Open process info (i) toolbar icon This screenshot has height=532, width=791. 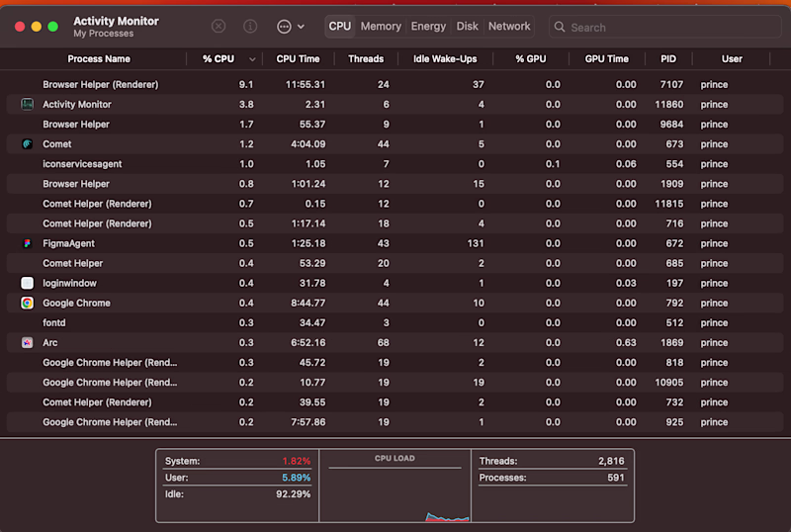(250, 27)
